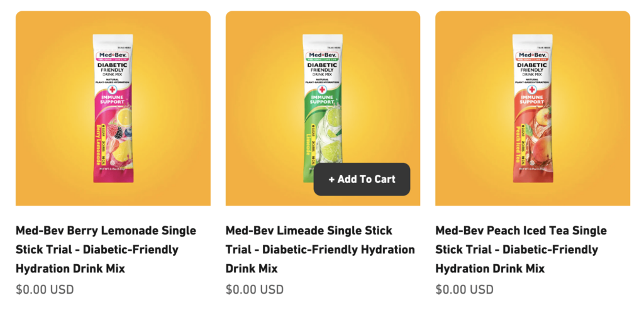
Task: Click the Med-Bev logo on the peach packet
Action: 533,55
